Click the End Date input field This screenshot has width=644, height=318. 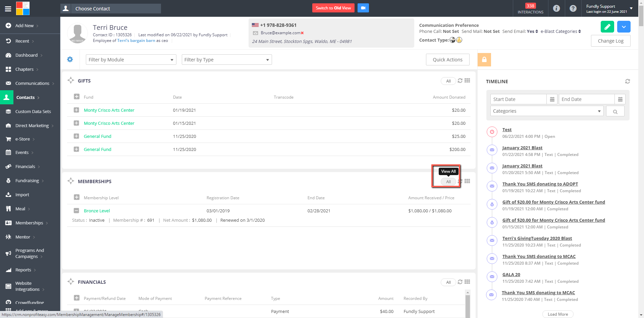[x=587, y=99]
